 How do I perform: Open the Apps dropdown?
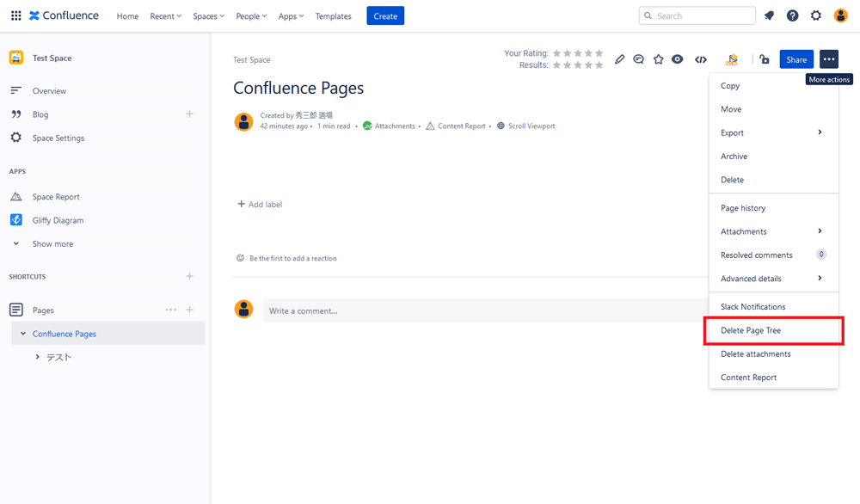click(291, 15)
